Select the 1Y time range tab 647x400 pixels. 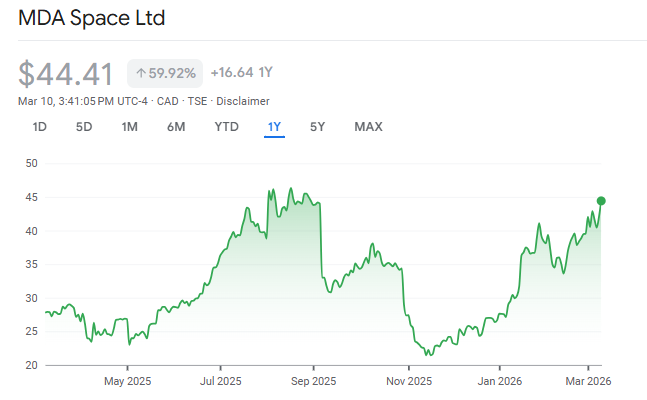274,127
